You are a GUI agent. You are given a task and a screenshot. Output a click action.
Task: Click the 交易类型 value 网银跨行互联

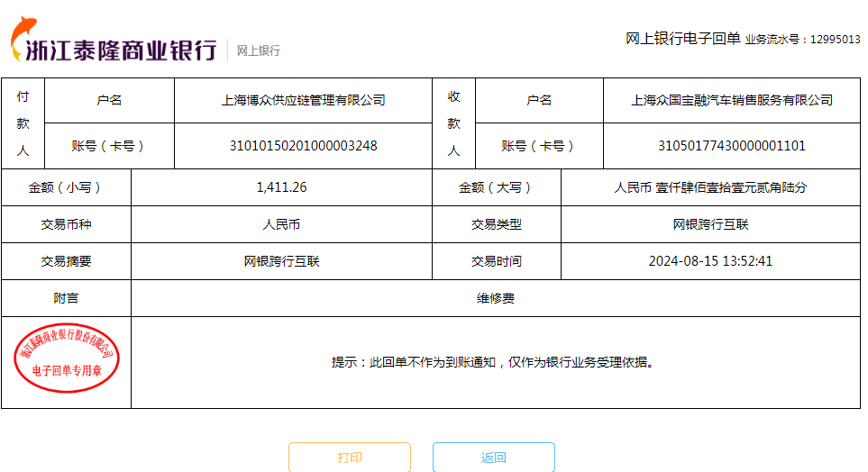(x=710, y=224)
